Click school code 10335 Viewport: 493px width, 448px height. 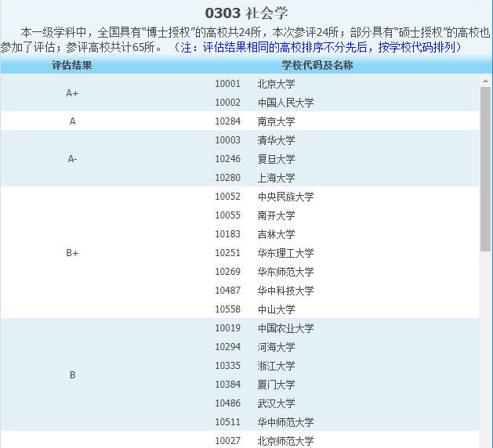pyautogui.click(x=227, y=366)
